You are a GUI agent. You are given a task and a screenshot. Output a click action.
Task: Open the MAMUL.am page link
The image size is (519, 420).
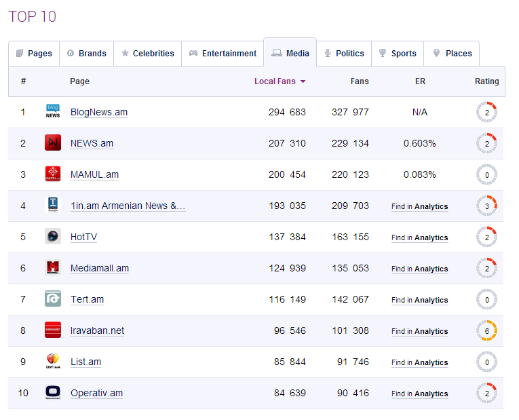[x=95, y=174]
